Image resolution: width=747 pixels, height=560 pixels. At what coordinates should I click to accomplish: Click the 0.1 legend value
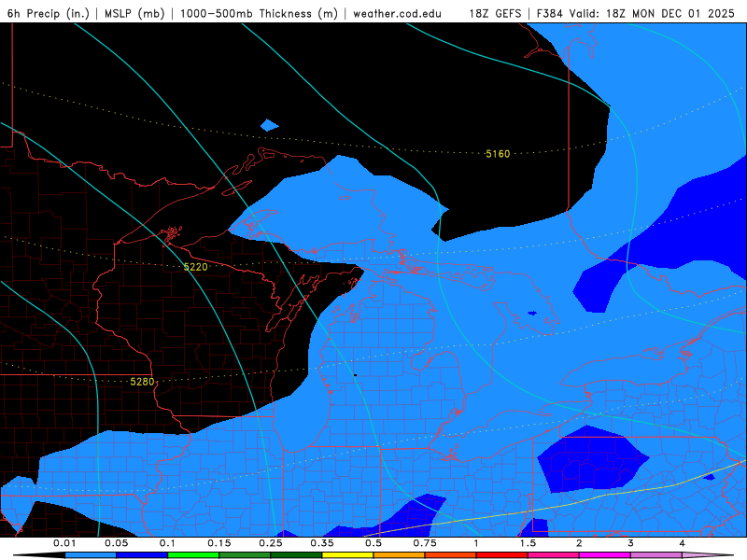point(167,543)
